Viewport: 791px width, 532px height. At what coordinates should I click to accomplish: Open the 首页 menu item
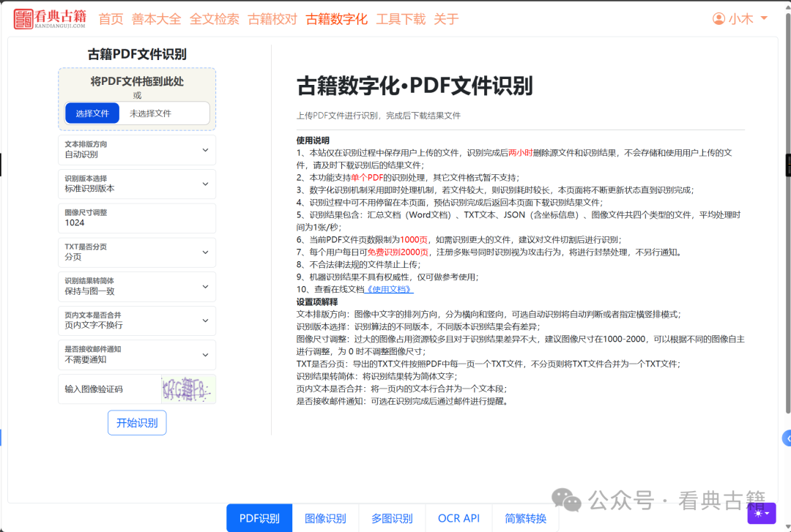tap(111, 19)
